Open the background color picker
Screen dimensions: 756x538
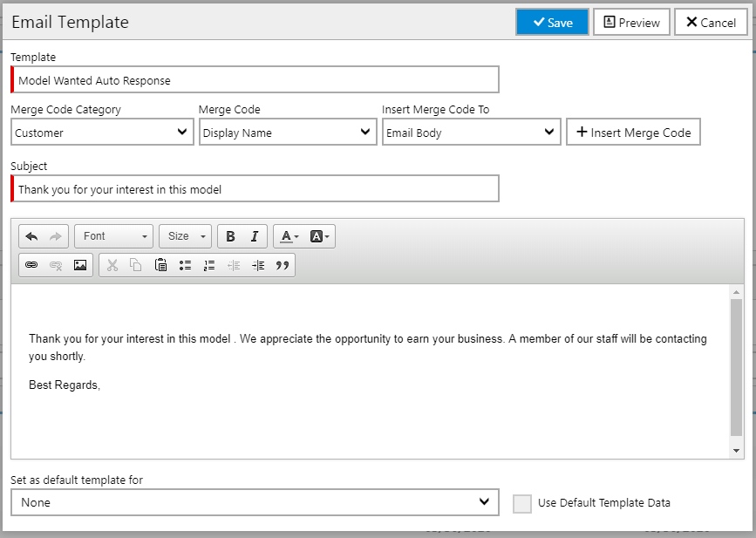319,236
